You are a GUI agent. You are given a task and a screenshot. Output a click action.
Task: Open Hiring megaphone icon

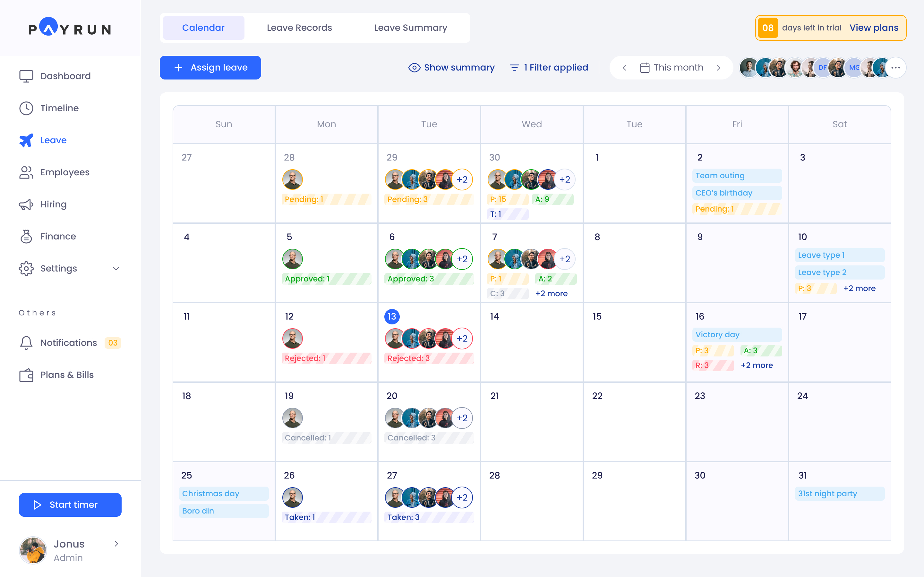pos(26,205)
